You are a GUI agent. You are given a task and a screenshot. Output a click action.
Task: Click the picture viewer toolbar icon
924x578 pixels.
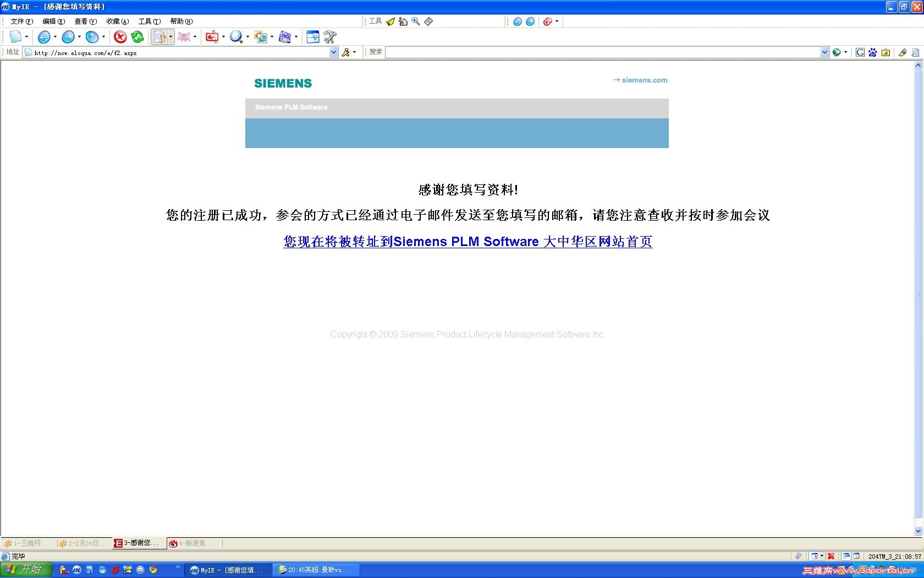coord(260,37)
